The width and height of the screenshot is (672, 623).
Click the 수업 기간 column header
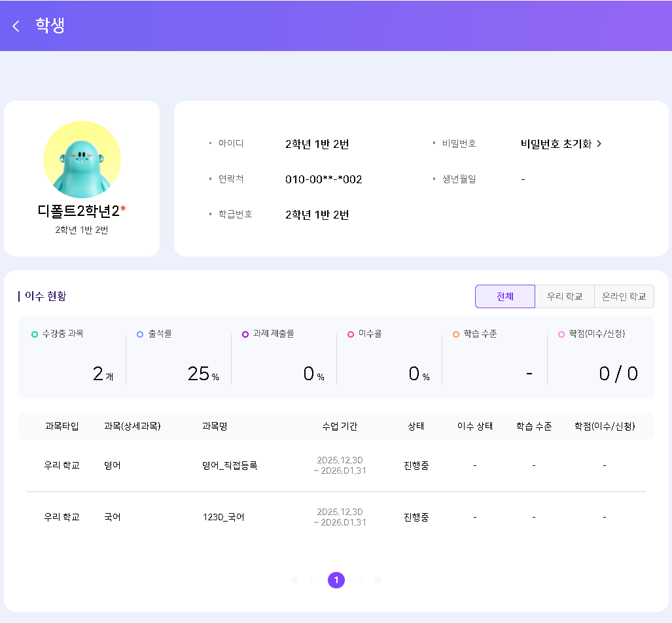340,426
